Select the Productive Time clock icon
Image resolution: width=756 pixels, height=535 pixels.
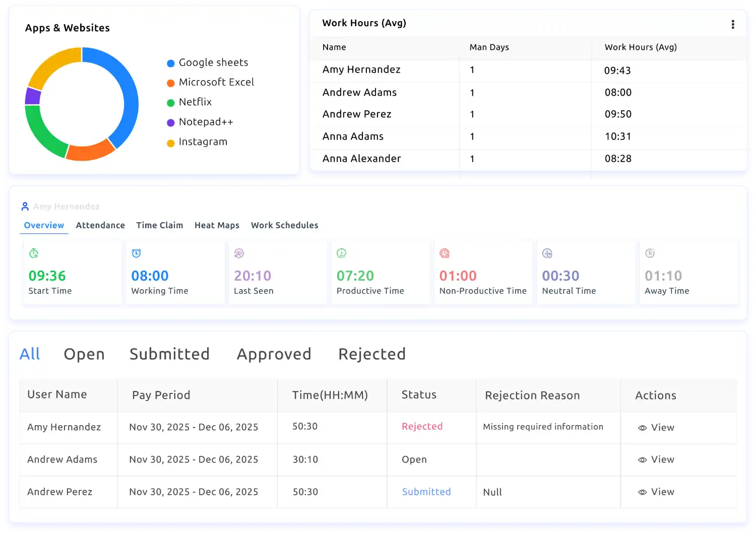click(342, 253)
